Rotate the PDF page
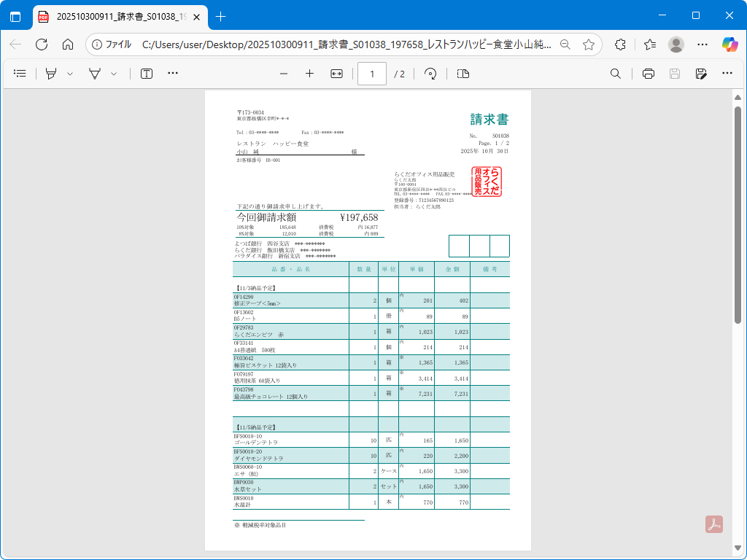 click(x=430, y=74)
